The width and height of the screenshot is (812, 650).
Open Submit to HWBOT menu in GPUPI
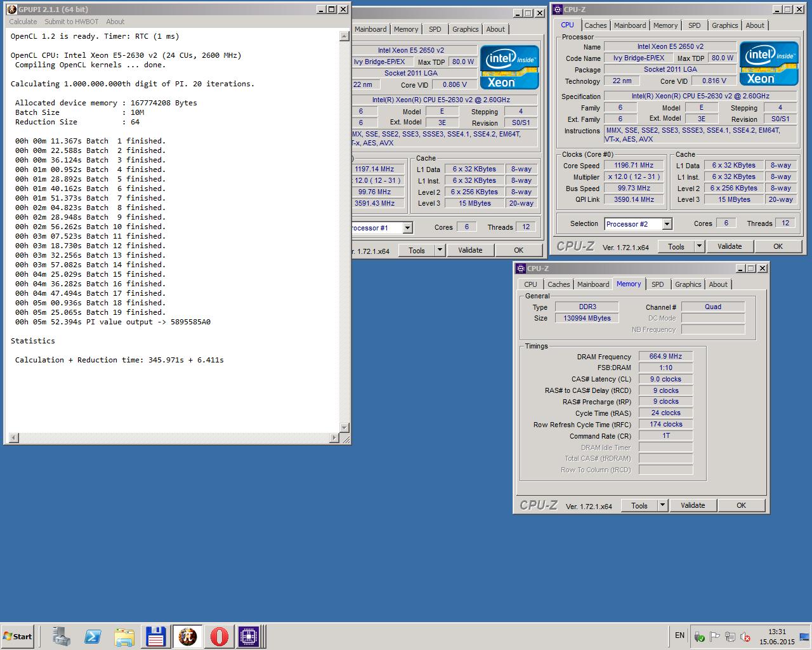pyautogui.click(x=72, y=22)
